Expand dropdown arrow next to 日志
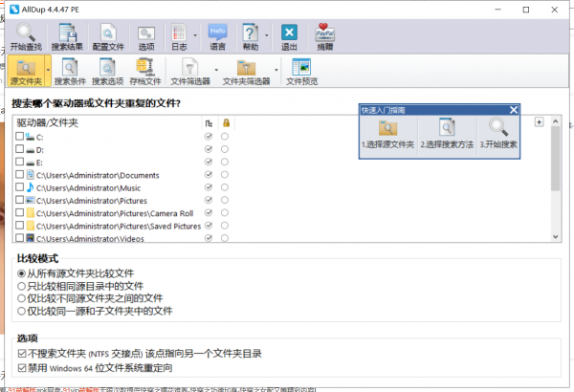This screenshot has height=392, width=574. tap(195, 35)
